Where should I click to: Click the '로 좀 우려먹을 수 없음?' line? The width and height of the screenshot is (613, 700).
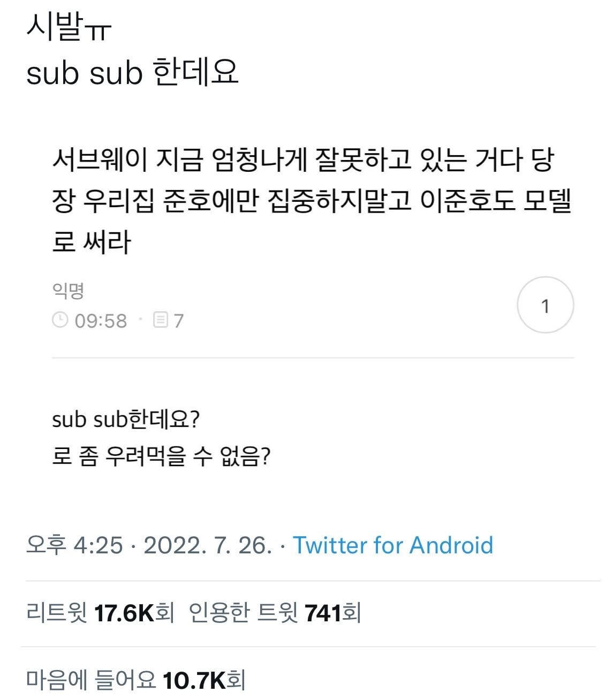[161, 456]
